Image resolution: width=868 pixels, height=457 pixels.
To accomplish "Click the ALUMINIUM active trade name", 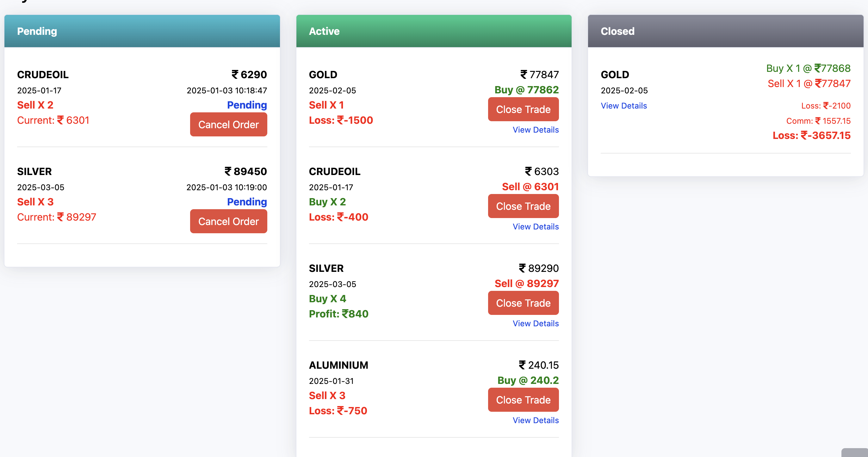I will coord(338,365).
